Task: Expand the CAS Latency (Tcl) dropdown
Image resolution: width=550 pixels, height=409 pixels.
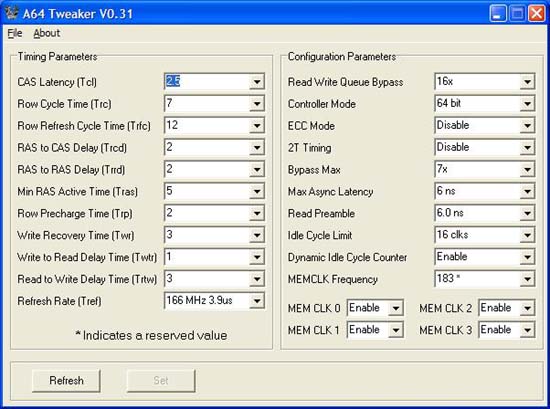Action: click(257, 82)
